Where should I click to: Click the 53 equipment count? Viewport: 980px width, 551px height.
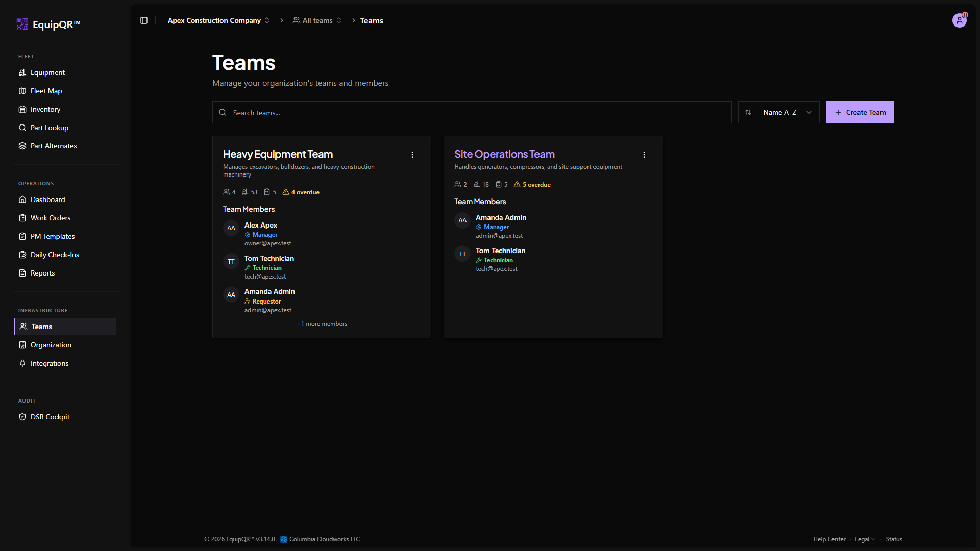(250, 192)
